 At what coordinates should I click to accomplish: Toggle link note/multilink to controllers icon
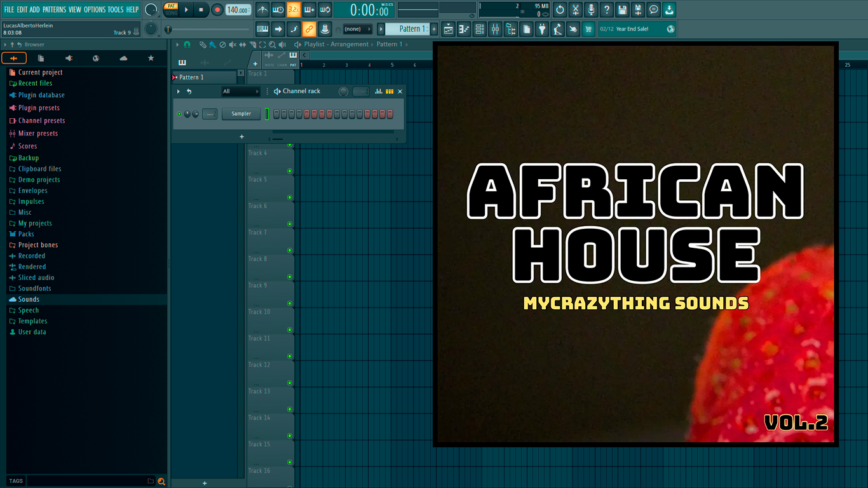pyautogui.click(x=309, y=29)
